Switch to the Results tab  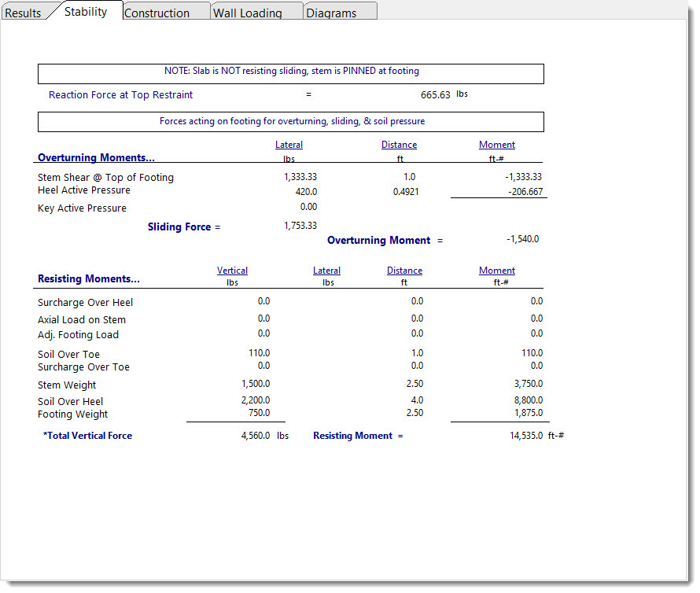coord(23,13)
